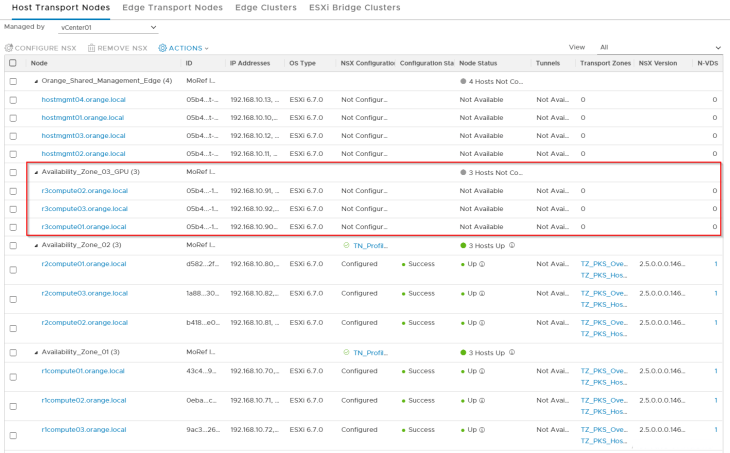Click the Configure NSX gear icon
This screenshot has height=453, width=730.
point(9,48)
